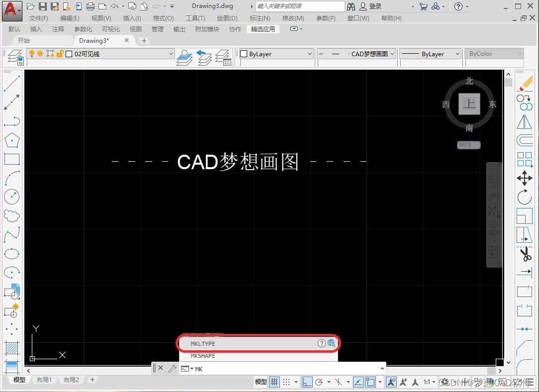This screenshot has height=392, width=539.
Task: Open the 02可见线 layer dropdown
Action: point(171,54)
